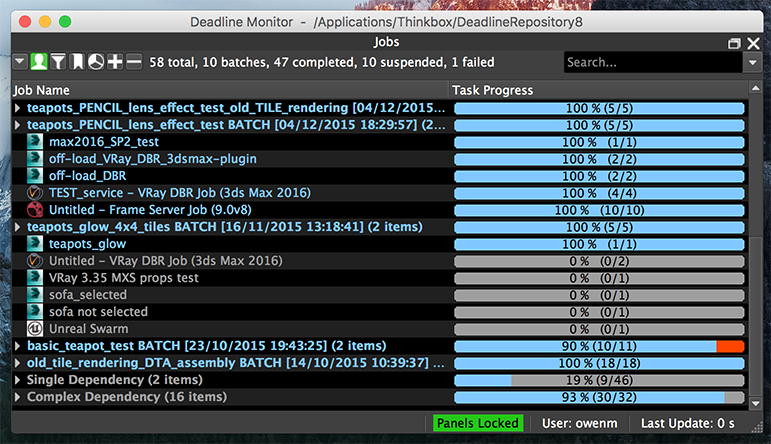The width and height of the screenshot is (771, 444).
Task: Click the job count summary text
Action: click(x=322, y=62)
